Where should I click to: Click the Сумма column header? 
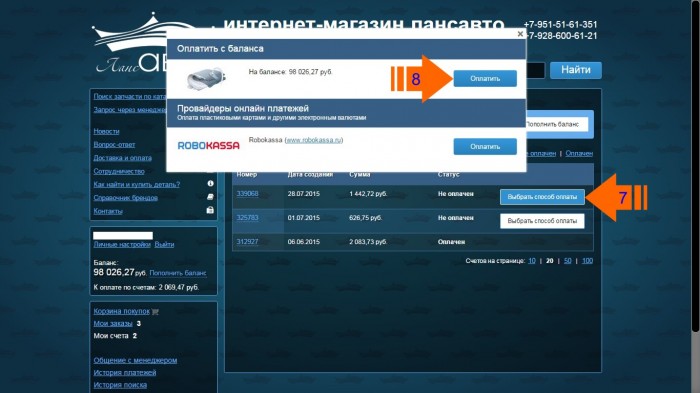pyautogui.click(x=359, y=175)
